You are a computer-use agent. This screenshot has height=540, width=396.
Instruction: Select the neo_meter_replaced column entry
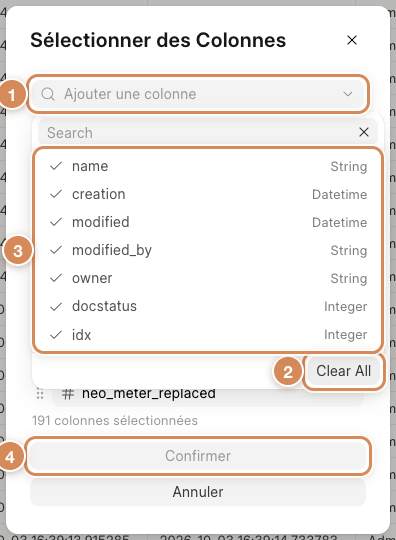(x=208, y=397)
